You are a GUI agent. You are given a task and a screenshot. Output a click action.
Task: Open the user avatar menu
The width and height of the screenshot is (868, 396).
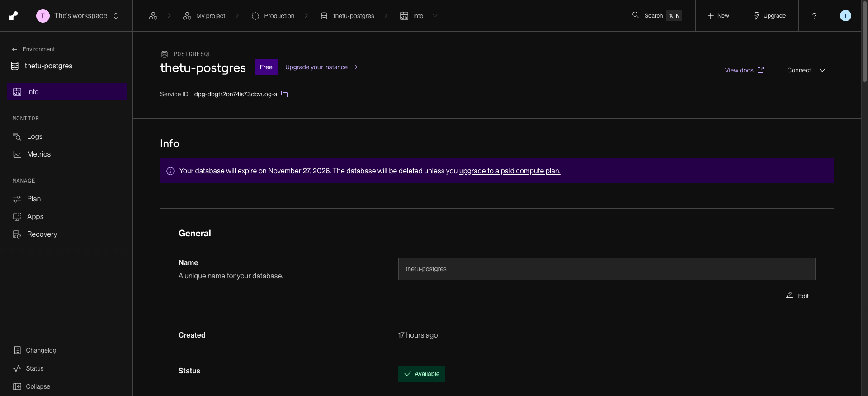tap(845, 16)
